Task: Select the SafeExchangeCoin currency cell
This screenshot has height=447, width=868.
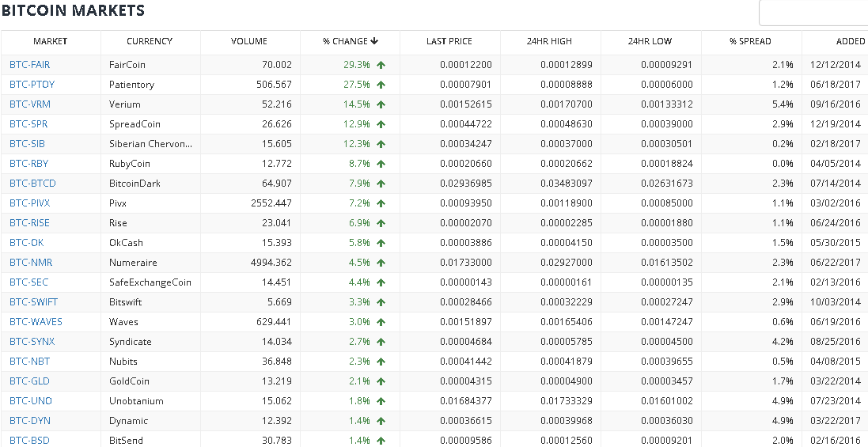Action: point(150,282)
